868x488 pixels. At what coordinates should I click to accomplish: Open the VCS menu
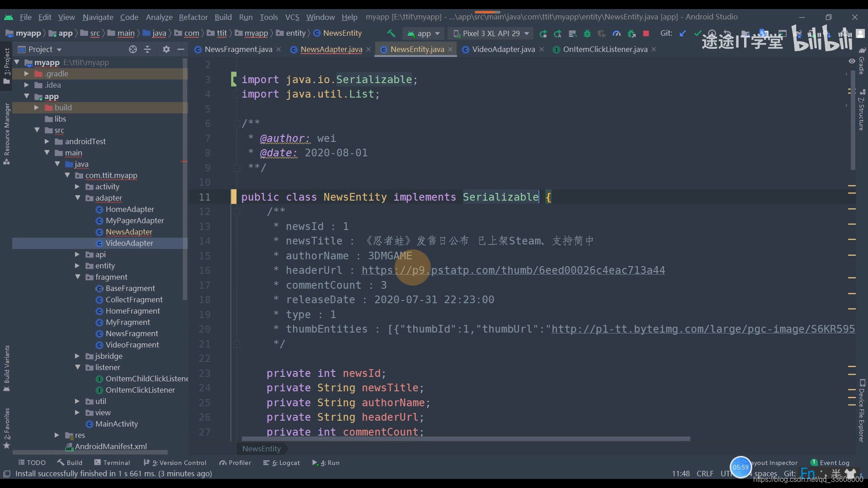(292, 17)
